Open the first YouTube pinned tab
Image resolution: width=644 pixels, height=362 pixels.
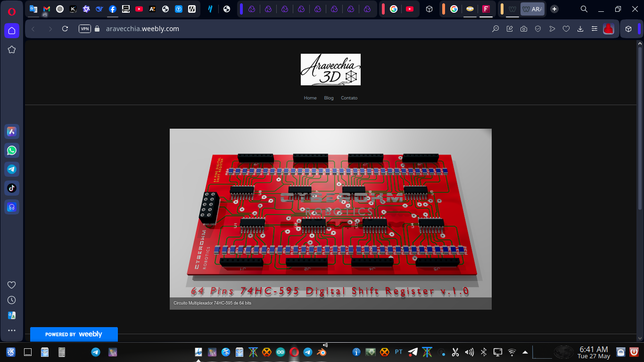point(139,9)
